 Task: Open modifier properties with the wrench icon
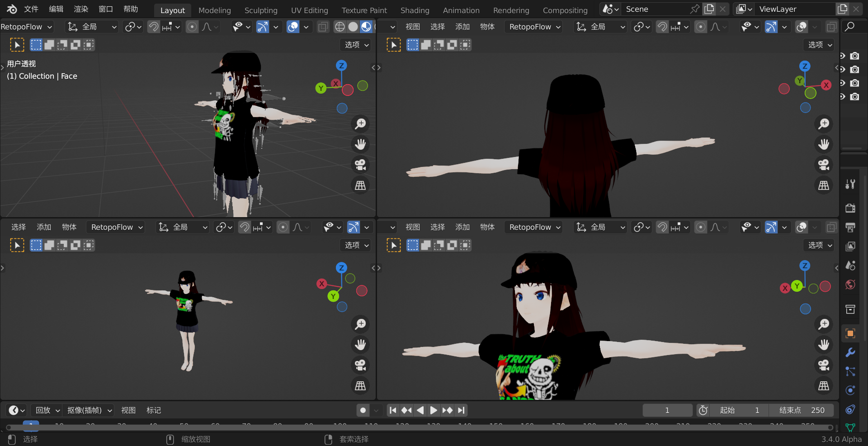pyautogui.click(x=850, y=351)
